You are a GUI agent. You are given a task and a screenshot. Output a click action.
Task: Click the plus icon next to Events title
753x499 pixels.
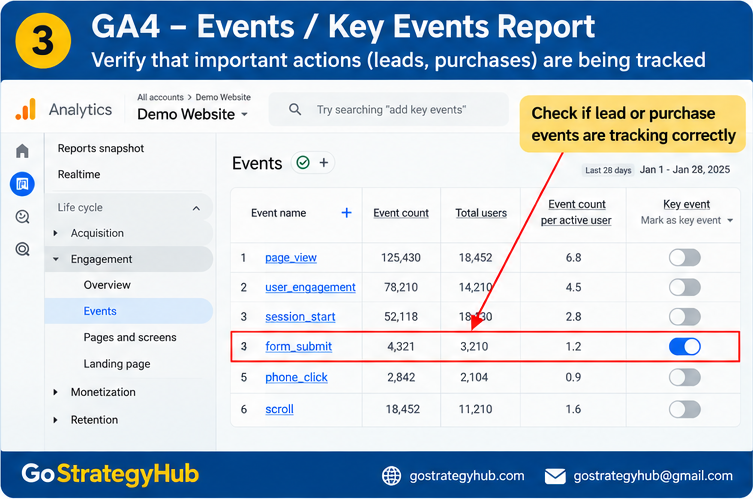tap(324, 163)
